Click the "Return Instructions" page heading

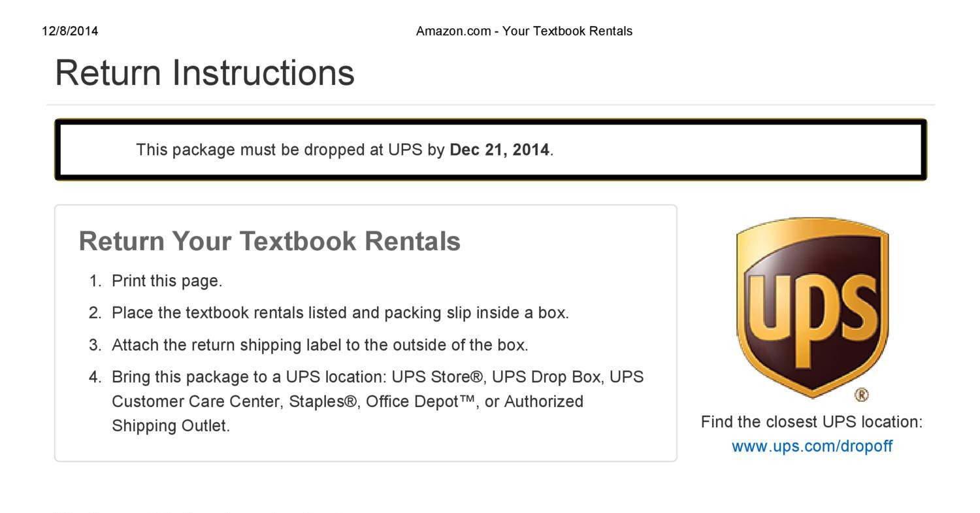pos(204,73)
